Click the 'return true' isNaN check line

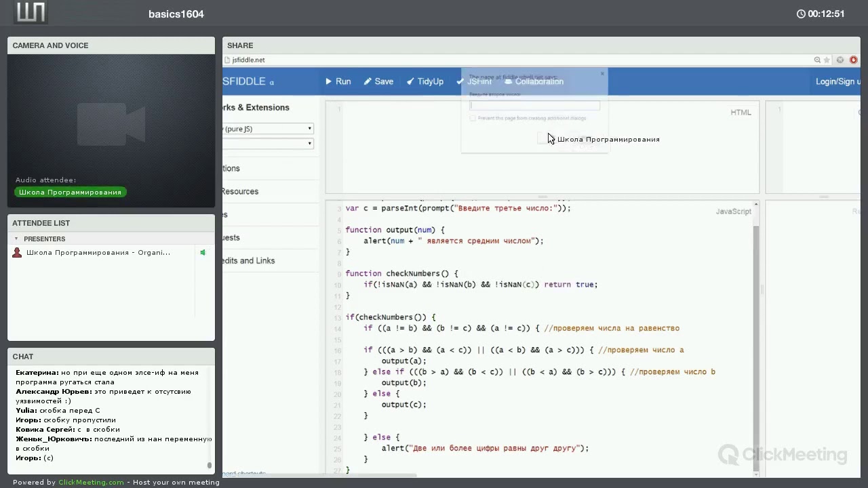pyautogui.click(x=480, y=285)
